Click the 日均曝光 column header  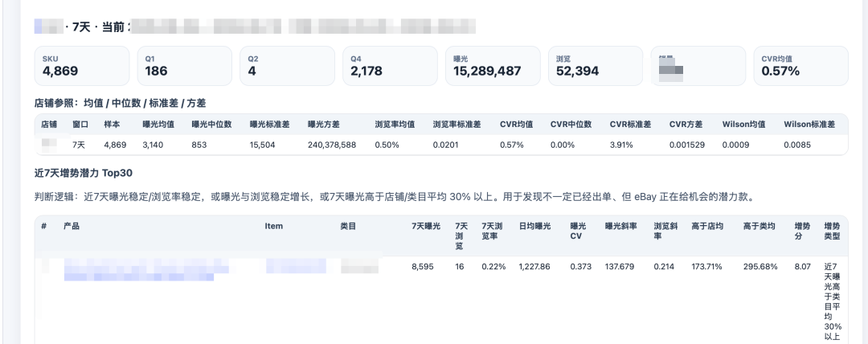coord(534,226)
